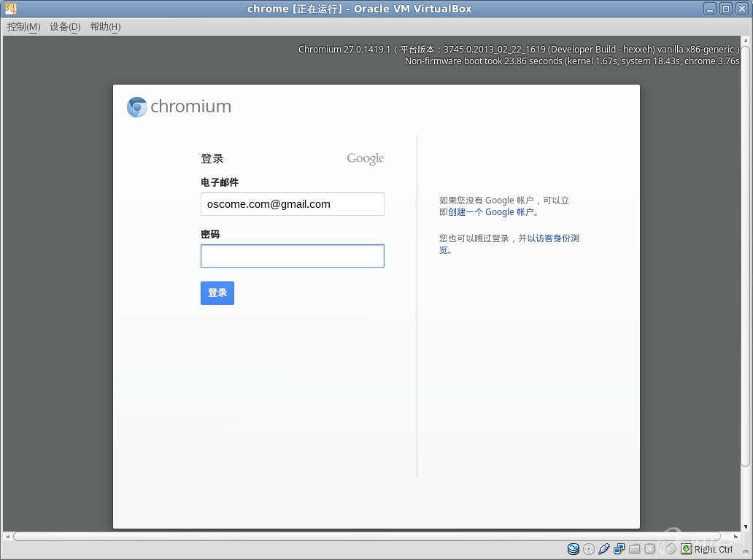Viewport: 753px width, 560px height.
Task: Click the virtualization (V chip) status icon
Action: click(x=650, y=549)
